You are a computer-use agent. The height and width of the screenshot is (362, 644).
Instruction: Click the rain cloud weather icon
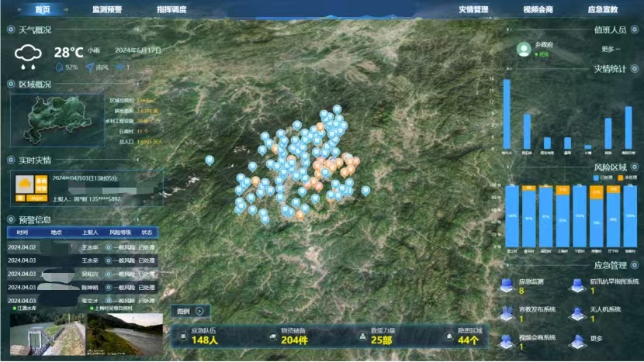pos(30,56)
